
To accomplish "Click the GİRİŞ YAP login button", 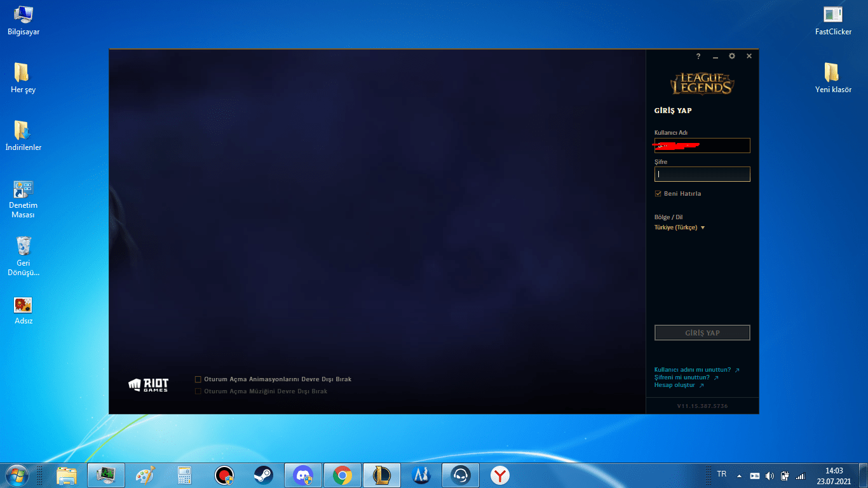I will pyautogui.click(x=702, y=333).
